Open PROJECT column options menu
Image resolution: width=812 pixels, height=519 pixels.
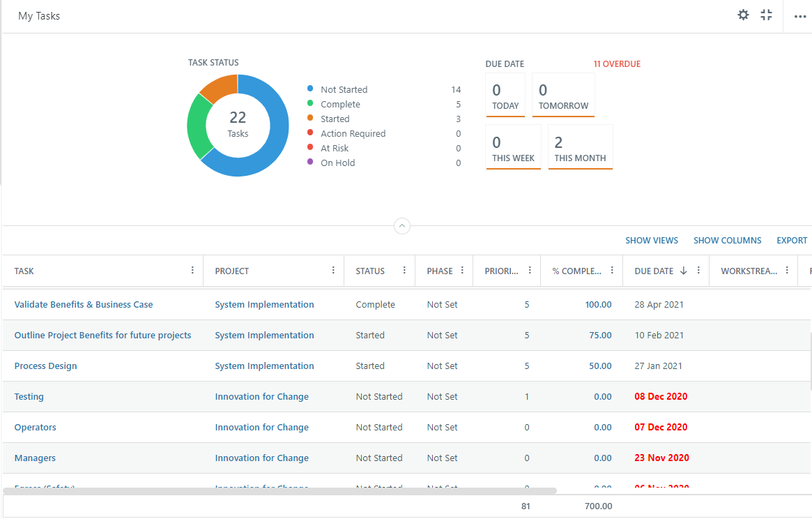coord(333,270)
